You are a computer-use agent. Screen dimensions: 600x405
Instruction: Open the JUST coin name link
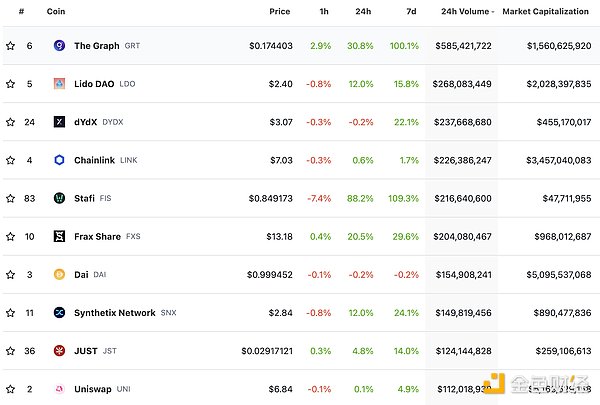tap(88, 351)
